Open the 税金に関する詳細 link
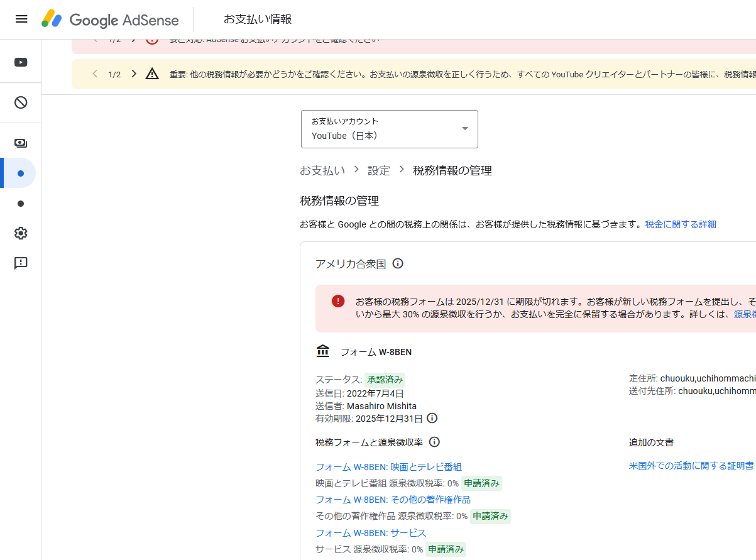This screenshot has width=756, height=560. (x=681, y=224)
